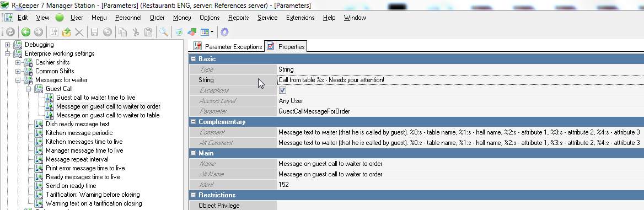
Task: Click the grid view mode icon
Action: [205, 32]
